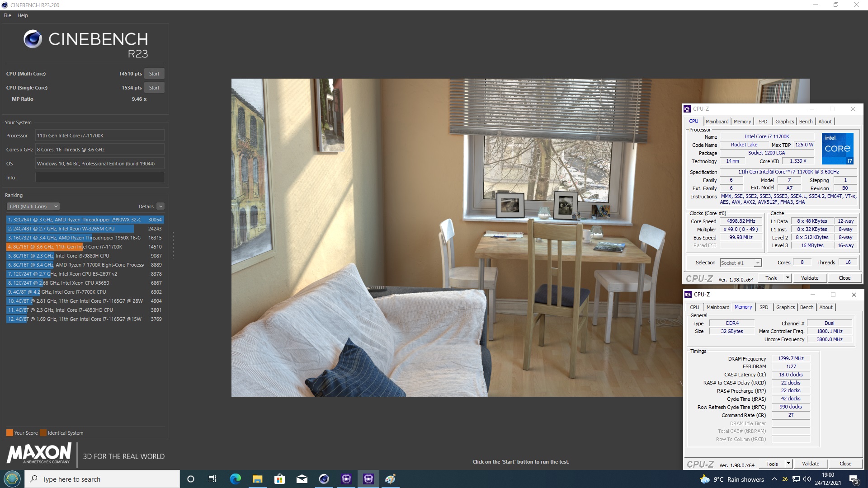Select the Xeon X5650 ranking row
The image size is (868, 488).
point(85,283)
